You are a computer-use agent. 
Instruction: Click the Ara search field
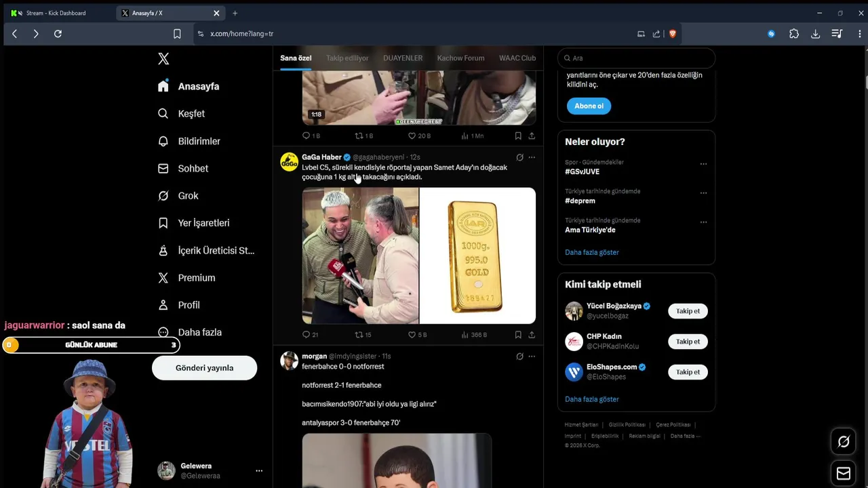[x=636, y=58]
